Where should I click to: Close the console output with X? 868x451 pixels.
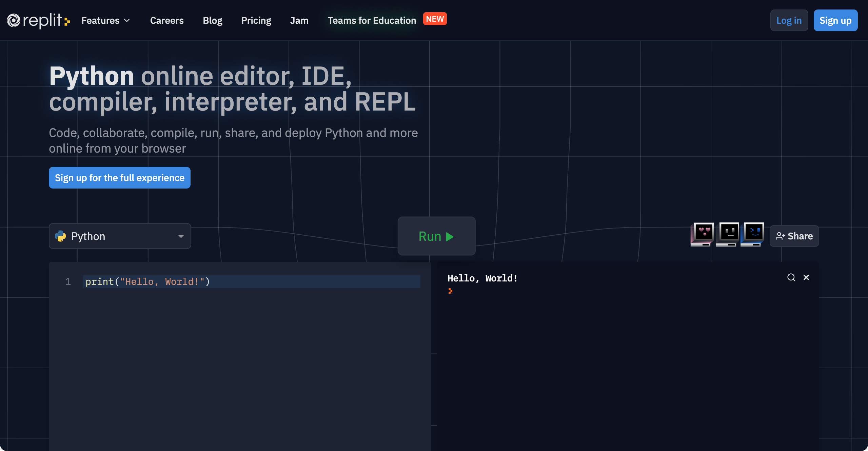[x=806, y=278]
